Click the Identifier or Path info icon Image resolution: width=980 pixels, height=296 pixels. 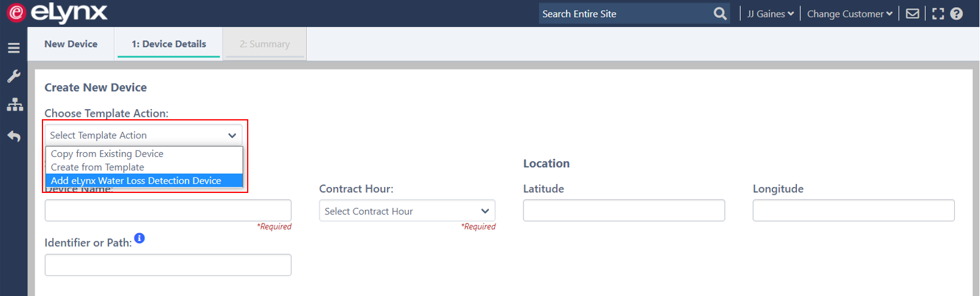tap(139, 238)
